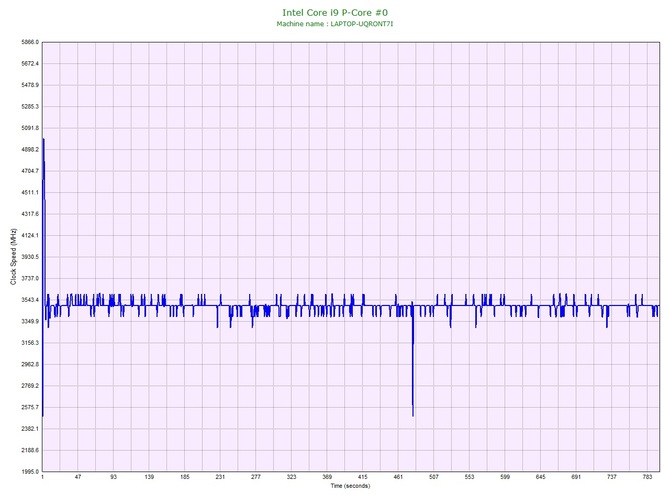This screenshot has width=670, height=503.
Task: Click the x-axis tick label 461
Action: (x=398, y=477)
